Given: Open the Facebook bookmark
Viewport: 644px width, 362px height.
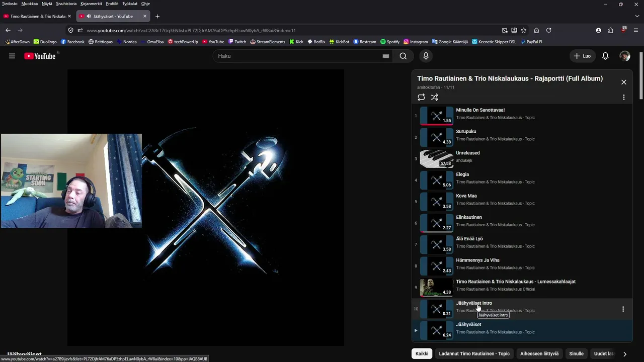Looking at the screenshot, I should 72,42.
